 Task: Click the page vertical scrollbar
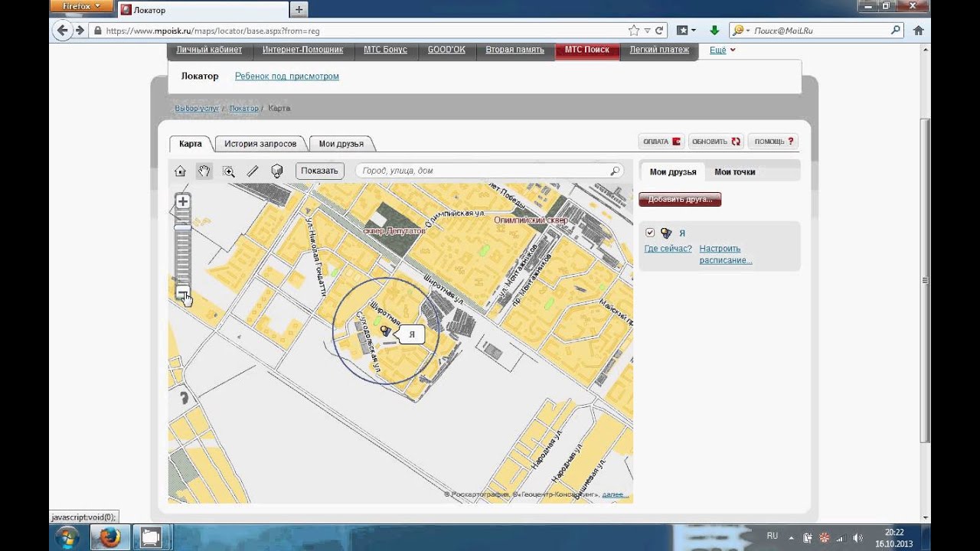[x=926, y=280]
